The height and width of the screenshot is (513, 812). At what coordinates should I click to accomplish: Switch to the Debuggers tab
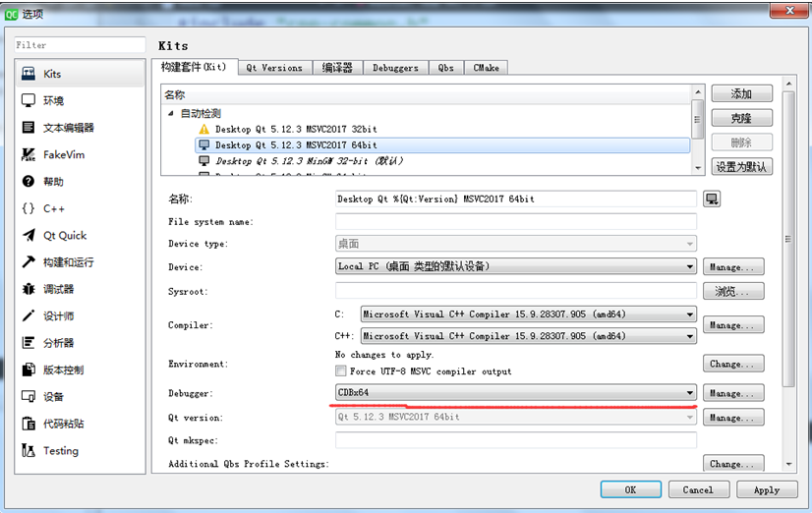[395, 68]
